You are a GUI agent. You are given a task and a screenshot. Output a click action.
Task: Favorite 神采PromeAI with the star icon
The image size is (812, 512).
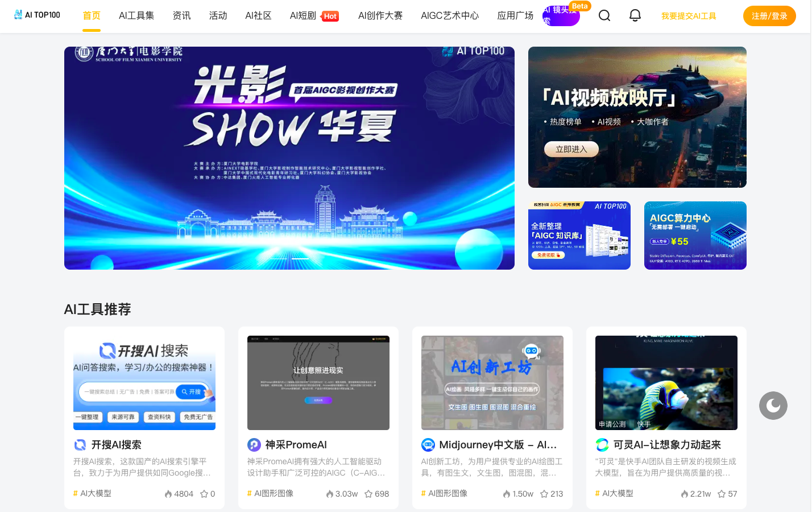pyautogui.click(x=368, y=494)
